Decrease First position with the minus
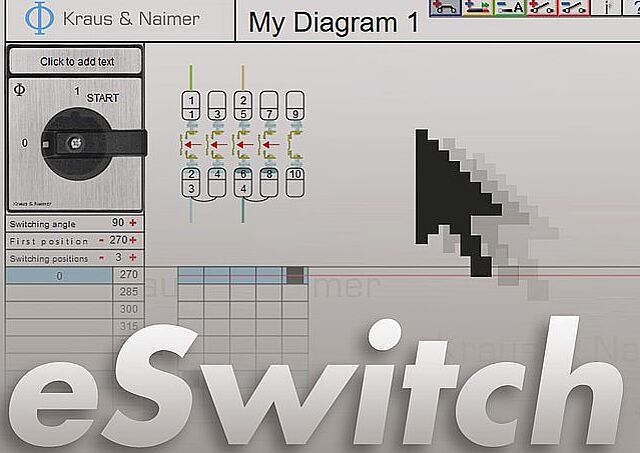The width and height of the screenshot is (640, 453). [x=102, y=240]
